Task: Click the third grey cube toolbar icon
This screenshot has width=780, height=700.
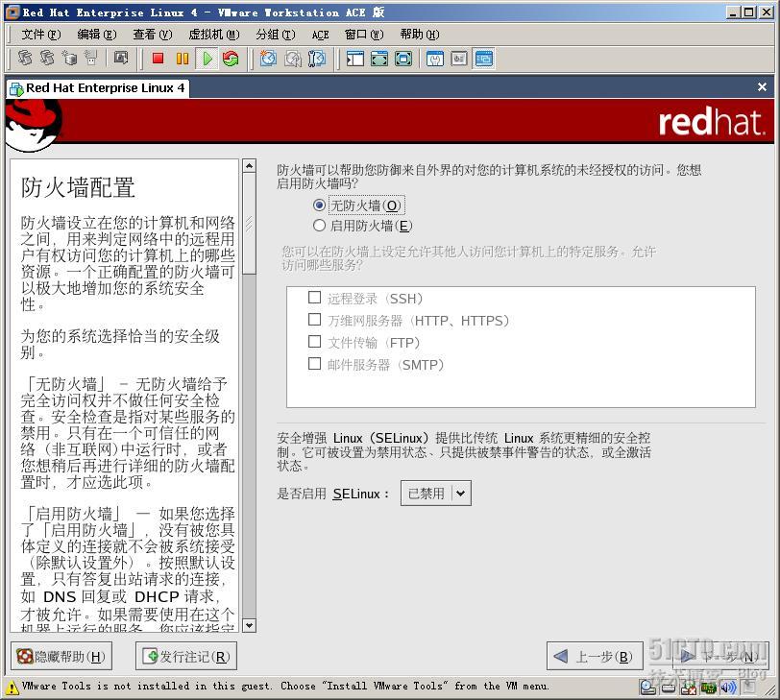Action: (x=69, y=58)
